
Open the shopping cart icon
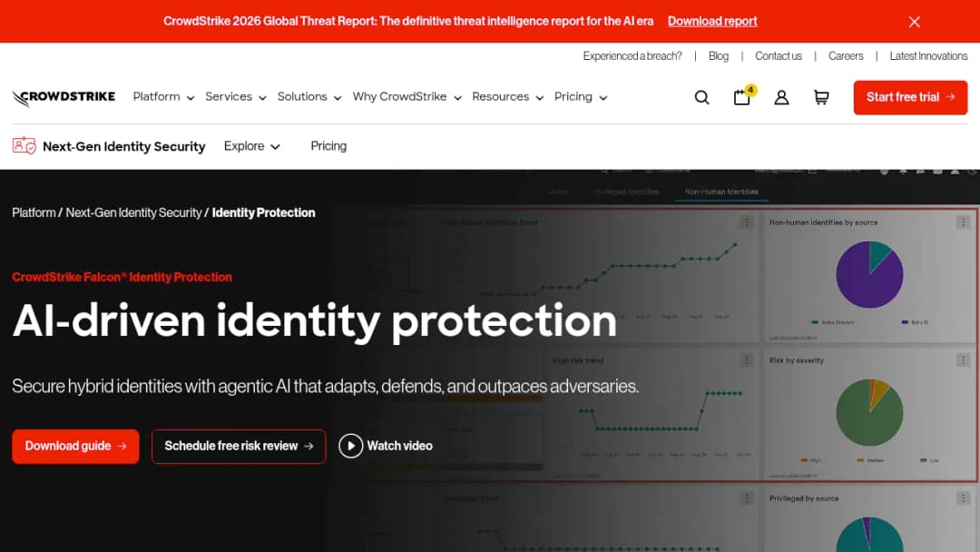pyautogui.click(x=821, y=97)
